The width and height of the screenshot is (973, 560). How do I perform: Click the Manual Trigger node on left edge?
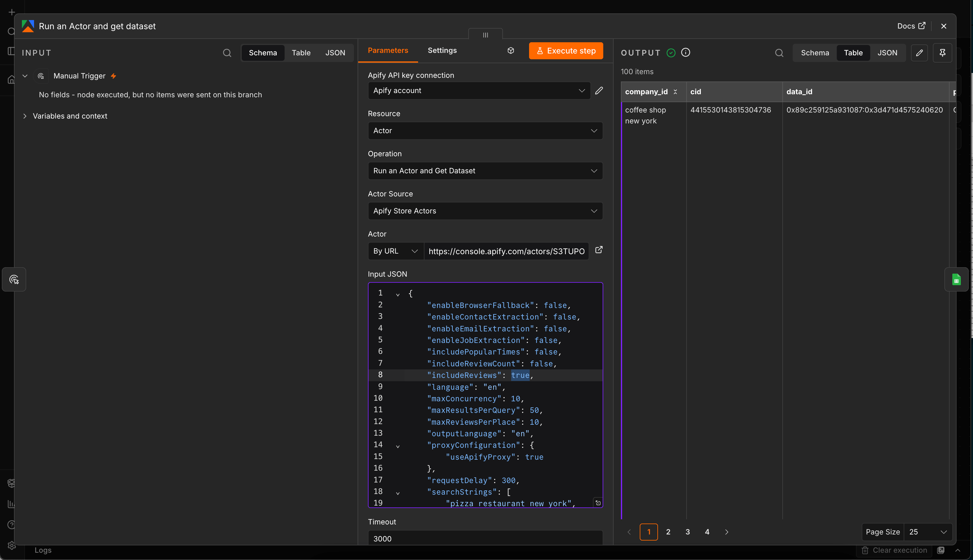pyautogui.click(x=14, y=279)
